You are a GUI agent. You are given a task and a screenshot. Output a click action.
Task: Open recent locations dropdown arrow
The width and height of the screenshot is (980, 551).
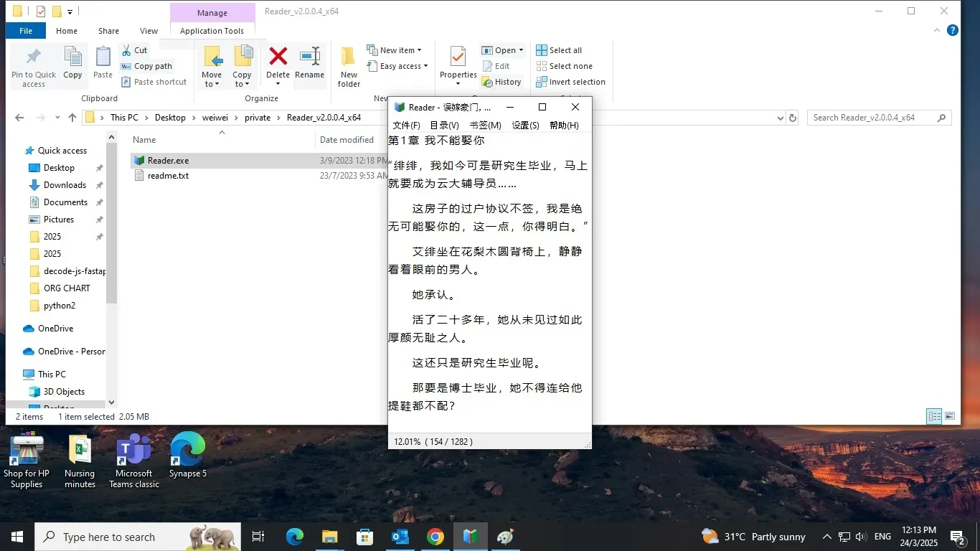tap(57, 118)
